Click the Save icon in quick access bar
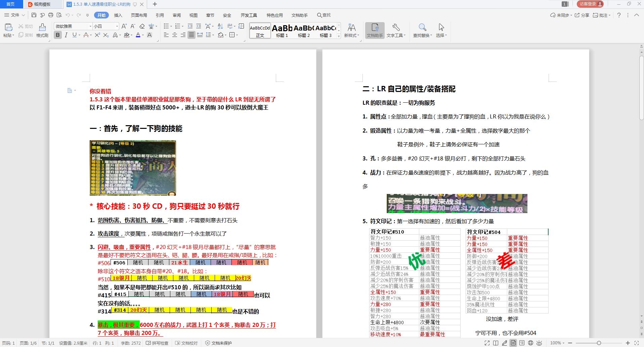 click(x=34, y=15)
